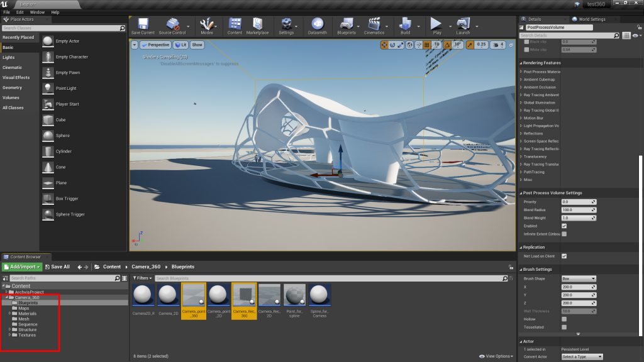Click the Details panel vertical scrollbar

(640, 246)
